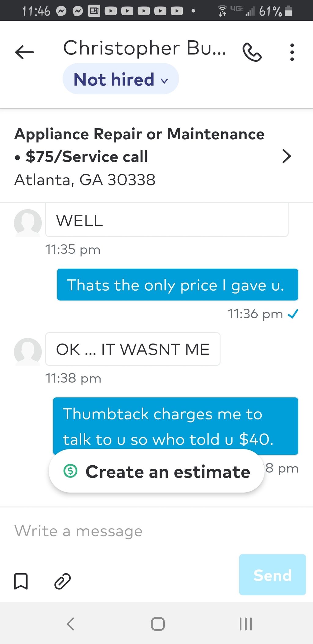Tap Android home navigation button

pyautogui.click(x=158, y=624)
